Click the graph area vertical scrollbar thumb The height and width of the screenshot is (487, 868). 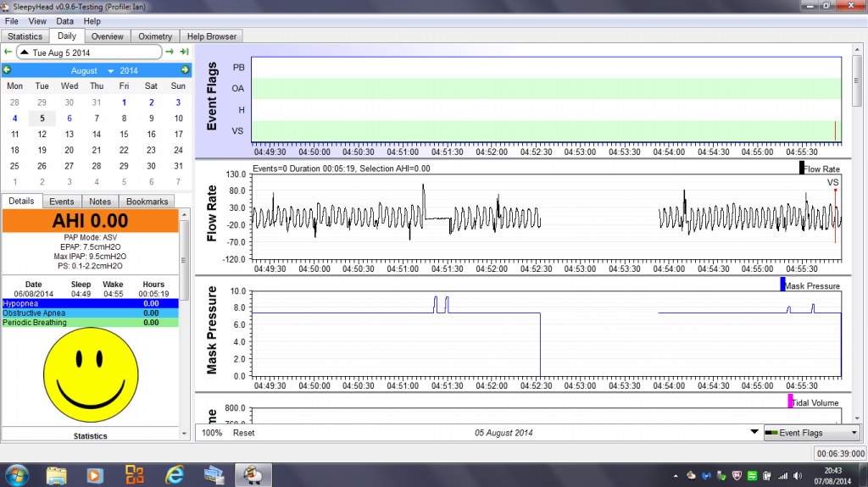point(857,80)
